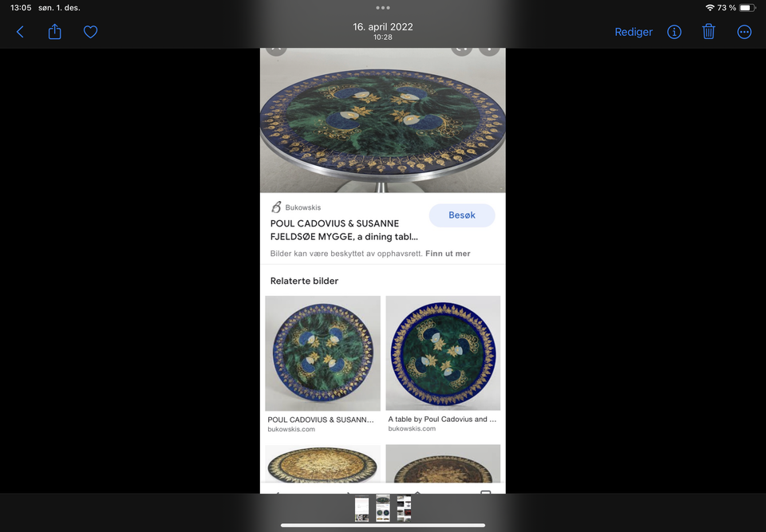Tap the Bukowskis logo icon
766x532 pixels.
tap(276, 207)
